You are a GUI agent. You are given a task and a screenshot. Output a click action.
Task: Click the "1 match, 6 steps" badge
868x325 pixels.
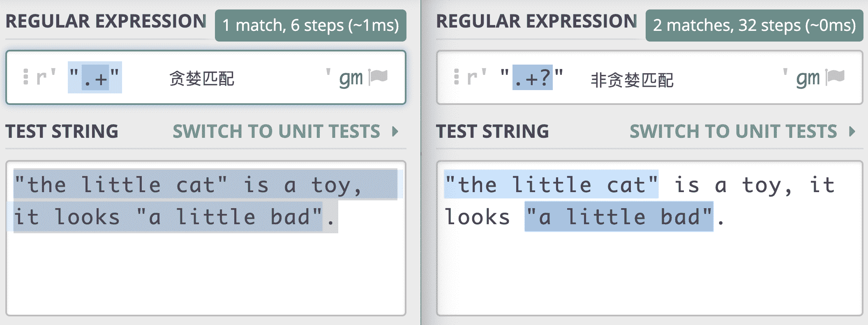[310, 26]
